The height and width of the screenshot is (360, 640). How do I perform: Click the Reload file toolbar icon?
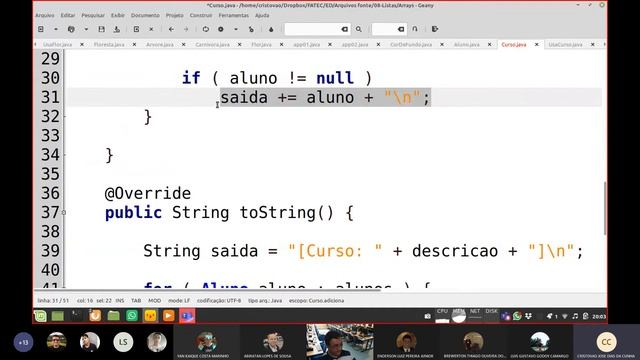click(136, 29)
